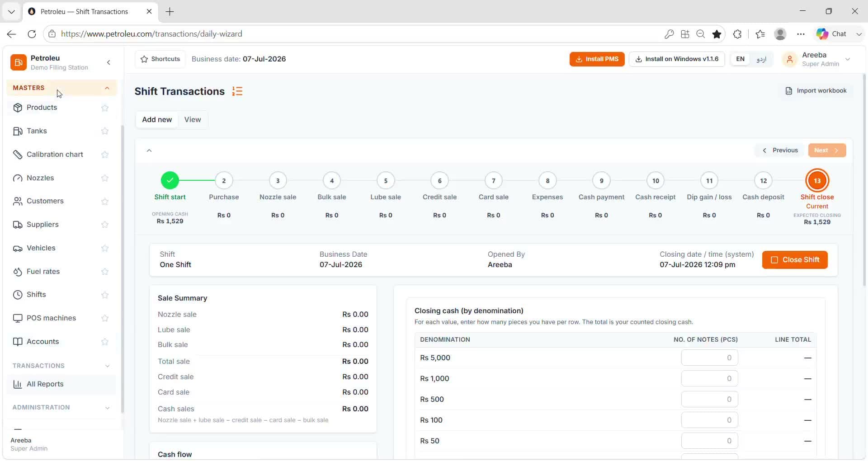Star the Fuel rates item
Viewport: 868px width, 461px height.
pyautogui.click(x=105, y=272)
